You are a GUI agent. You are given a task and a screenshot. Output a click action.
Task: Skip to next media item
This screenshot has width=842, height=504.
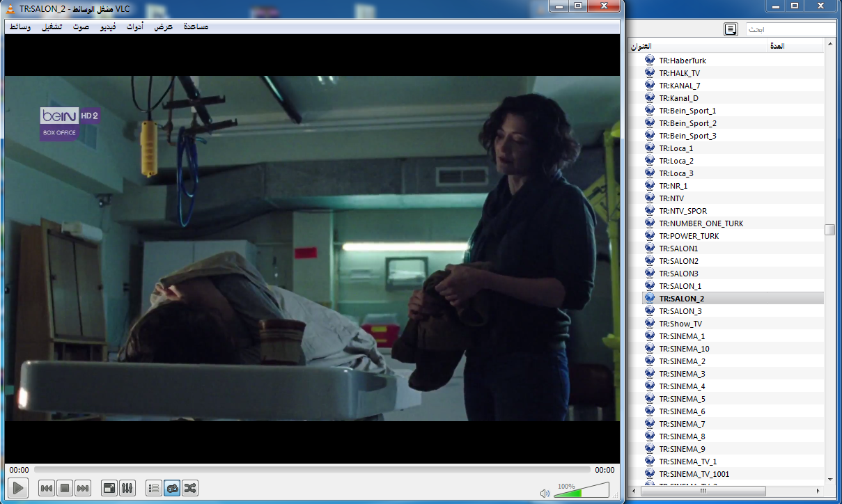point(83,488)
